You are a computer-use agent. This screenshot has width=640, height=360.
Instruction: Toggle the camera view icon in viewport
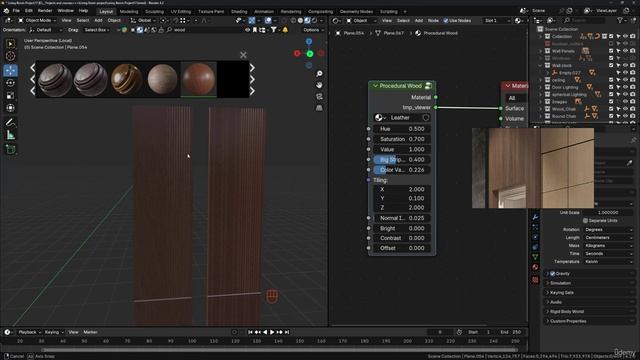click(x=319, y=97)
